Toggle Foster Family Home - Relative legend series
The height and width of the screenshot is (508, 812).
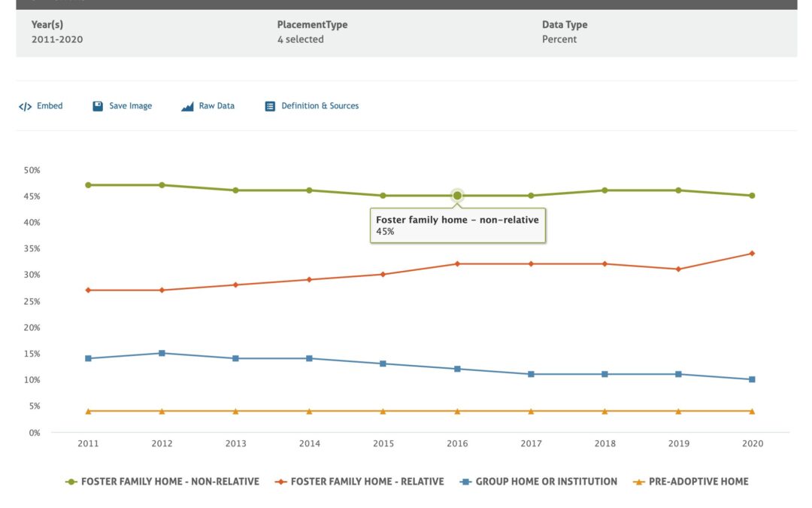367,482
